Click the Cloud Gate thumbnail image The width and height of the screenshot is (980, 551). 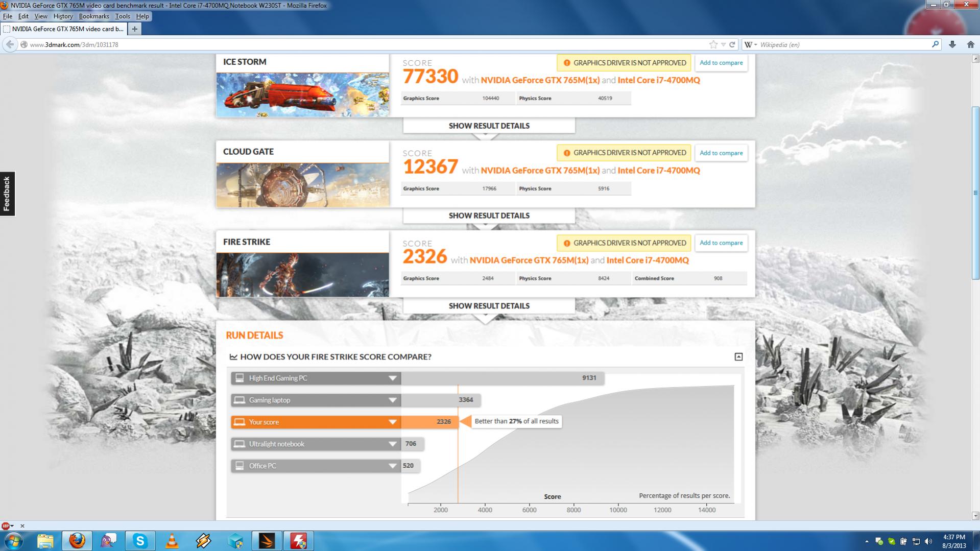(302, 185)
